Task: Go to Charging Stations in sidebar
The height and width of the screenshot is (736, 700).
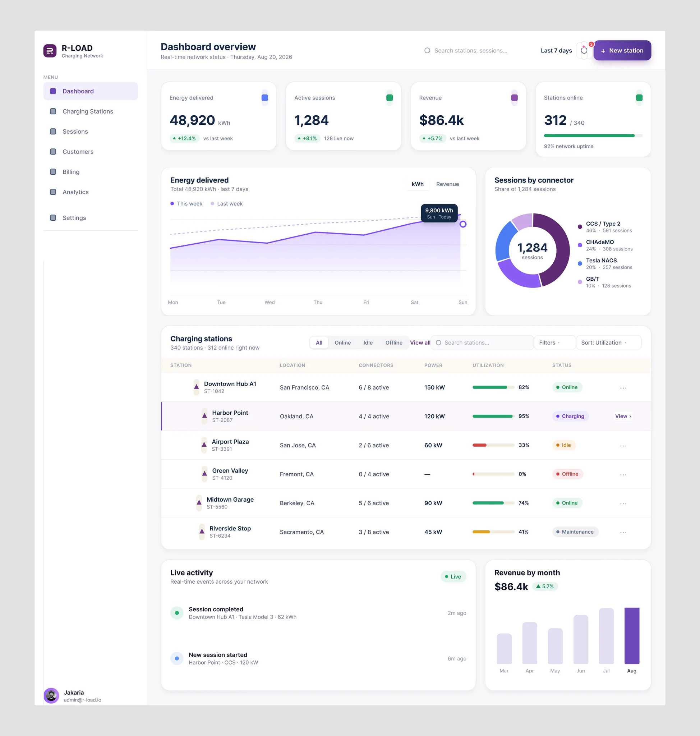Action: pos(91,111)
